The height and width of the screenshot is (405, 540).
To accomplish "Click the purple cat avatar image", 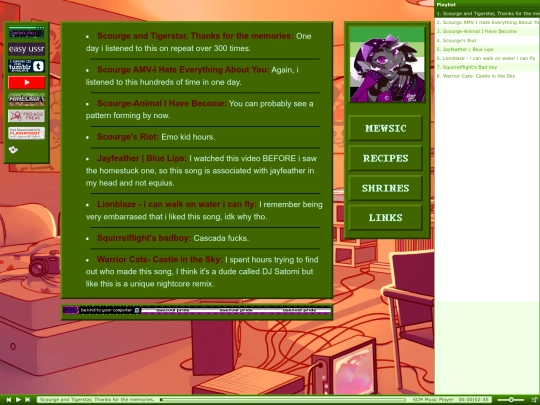I will (x=387, y=65).
